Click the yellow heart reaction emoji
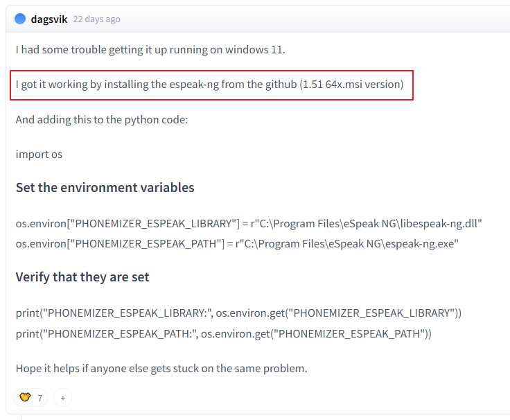 click(26, 398)
